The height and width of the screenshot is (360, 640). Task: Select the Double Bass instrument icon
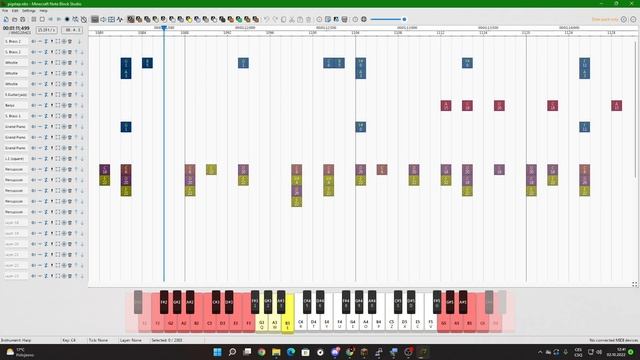coord(139,19)
